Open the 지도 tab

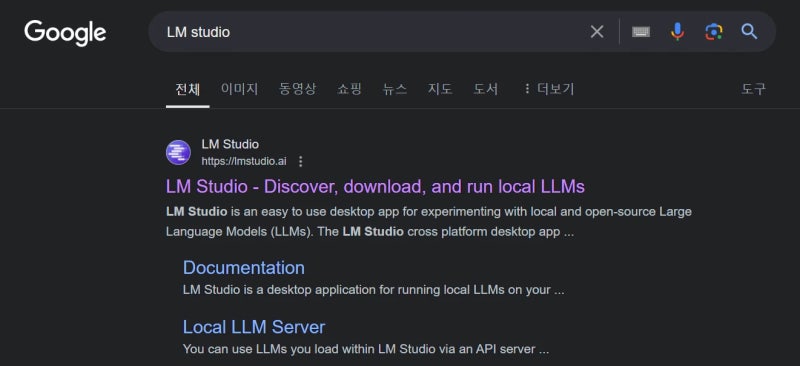click(x=440, y=89)
